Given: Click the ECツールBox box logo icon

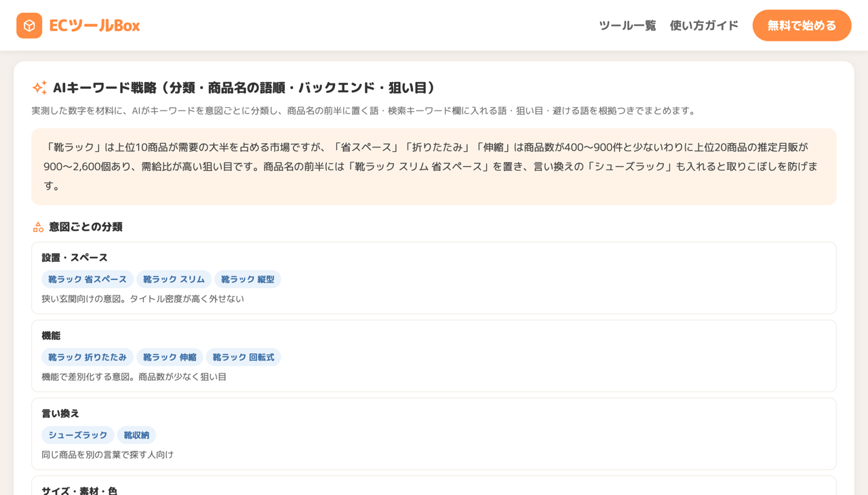Looking at the screenshot, I should [x=29, y=26].
